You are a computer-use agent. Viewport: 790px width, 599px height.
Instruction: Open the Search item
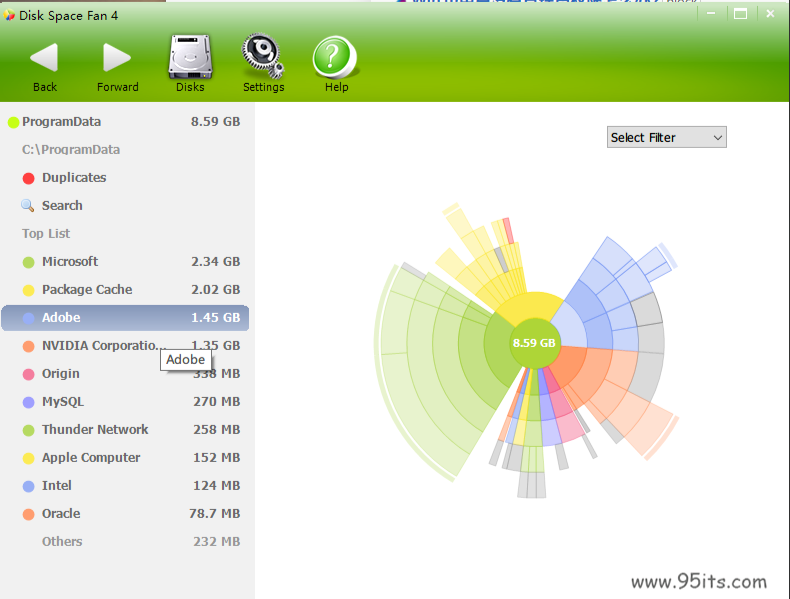click(x=62, y=206)
